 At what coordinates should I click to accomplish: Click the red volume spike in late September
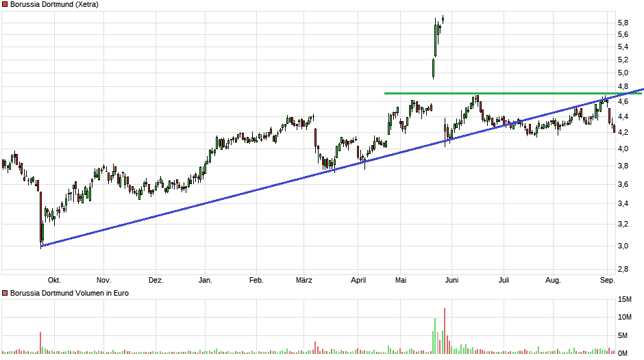40,343
